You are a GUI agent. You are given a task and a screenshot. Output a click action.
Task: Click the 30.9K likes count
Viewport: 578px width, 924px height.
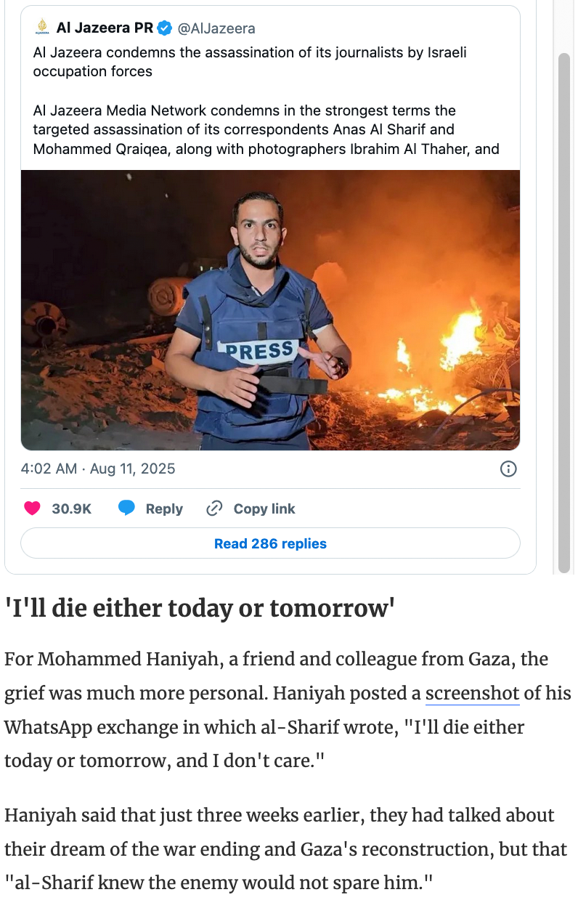pyautogui.click(x=72, y=508)
